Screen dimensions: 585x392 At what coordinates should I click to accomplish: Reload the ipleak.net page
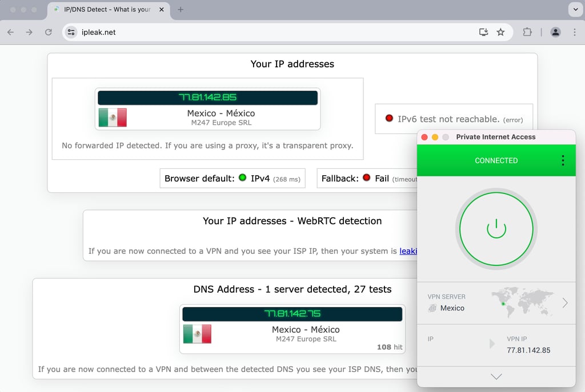(x=49, y=32)
